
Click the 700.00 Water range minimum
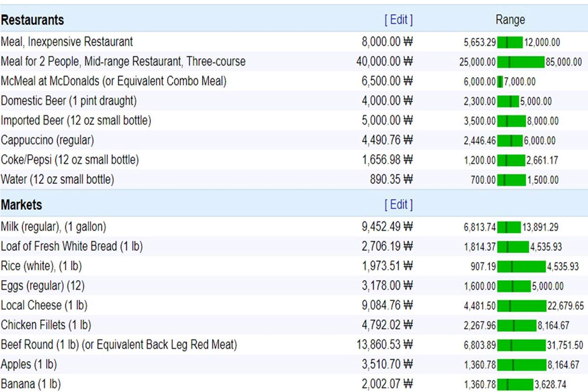click(483, 180)
